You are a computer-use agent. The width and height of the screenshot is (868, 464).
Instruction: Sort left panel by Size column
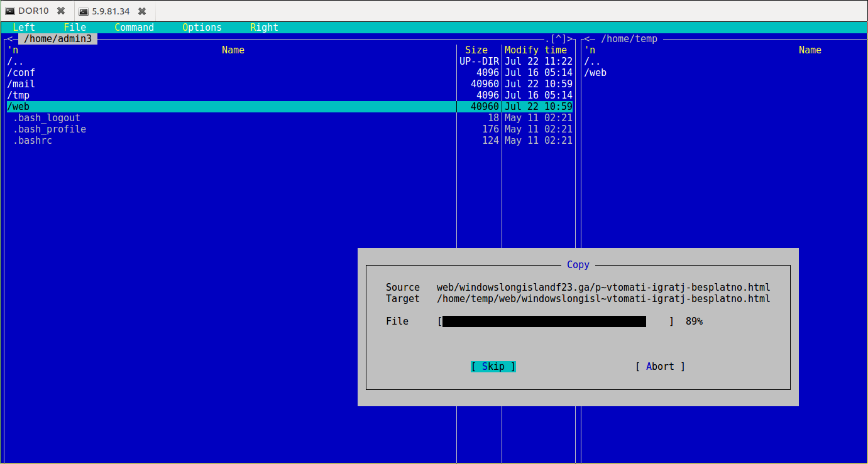click(476, 50)
